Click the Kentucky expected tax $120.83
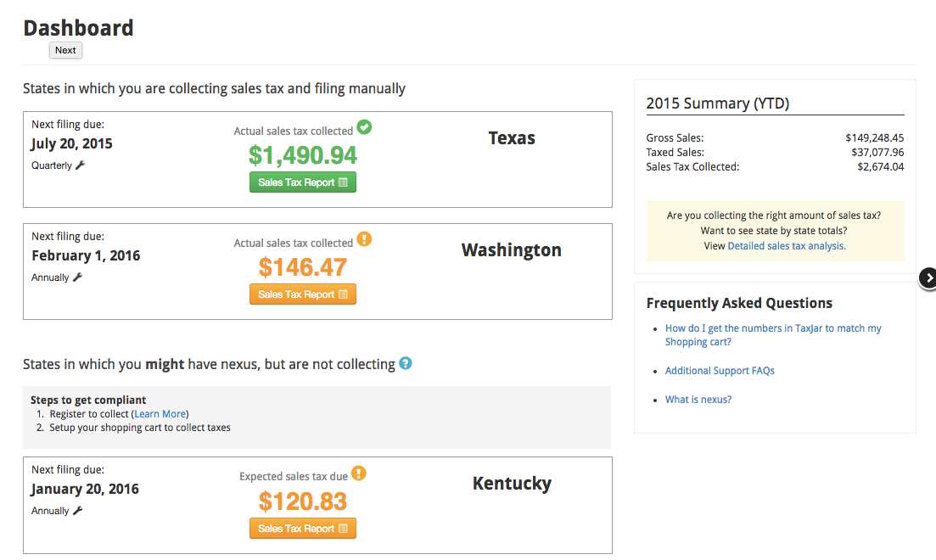The height and width of the screenshot is (560, 936). (303, 501)
